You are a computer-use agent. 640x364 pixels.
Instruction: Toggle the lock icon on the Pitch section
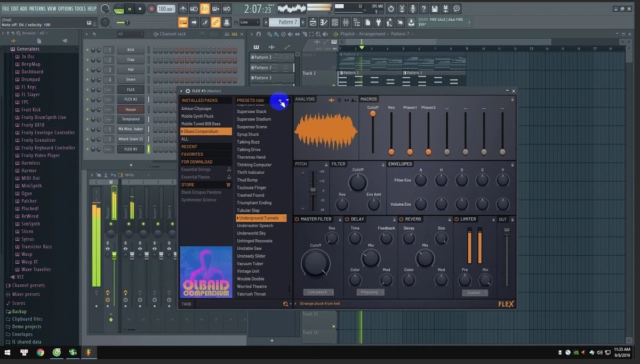click(x=326, y=164)
